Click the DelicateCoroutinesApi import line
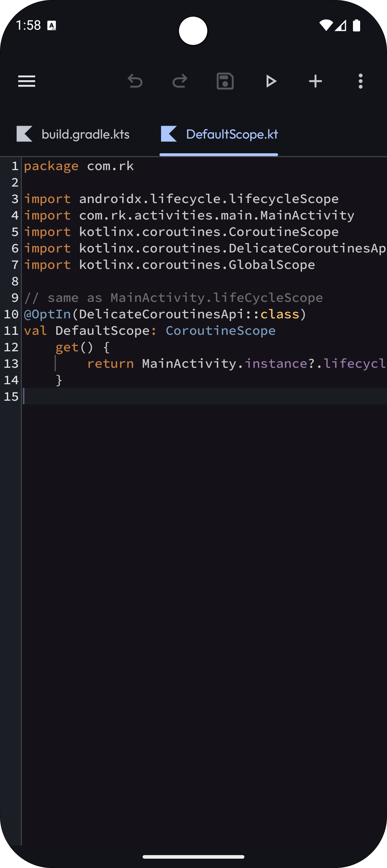The width and height of the screenshot is (387, 868). coord(205,249)
